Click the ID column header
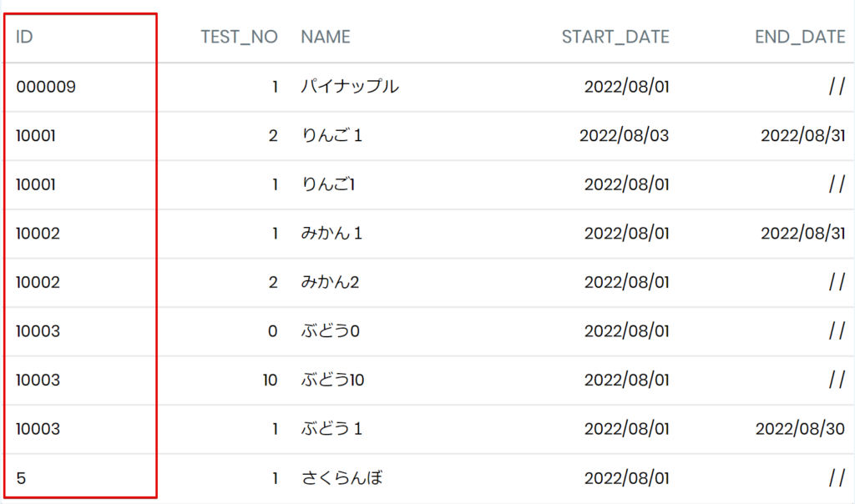The image size is (855, 504). 24,37
